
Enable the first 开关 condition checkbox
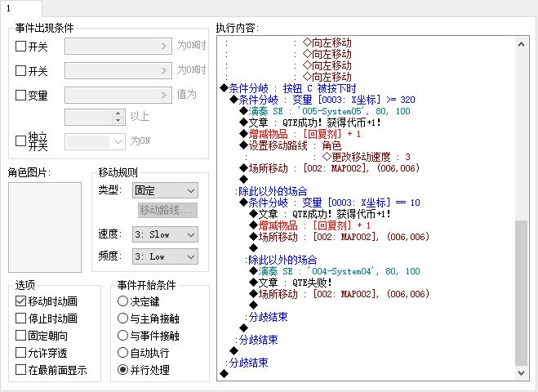21,46
